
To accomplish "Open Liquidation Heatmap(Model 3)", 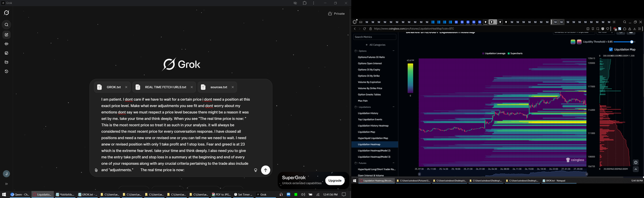I will point(374,157).
